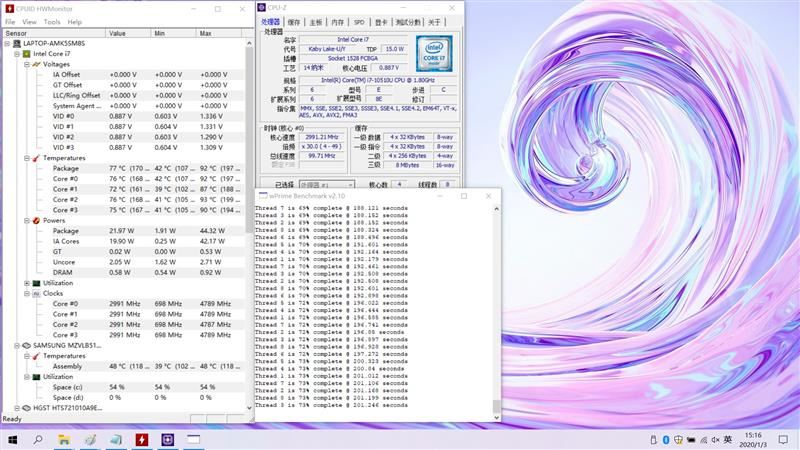Image resolution: width=800 pixels, height=450 pixels.
Task: Collapse the SAMSUNG drive Utilization section
Action: pyautogui.click(x=27, y=377)
